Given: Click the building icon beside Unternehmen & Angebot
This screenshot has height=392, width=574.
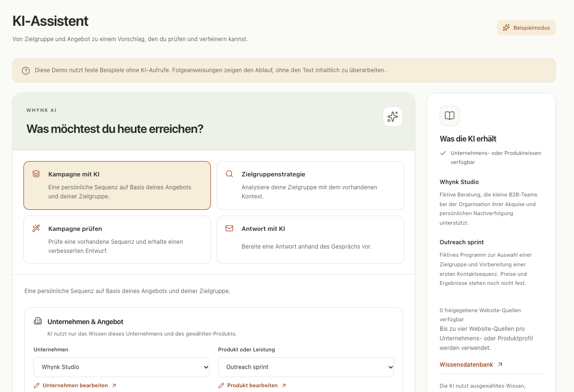Looking at the screenshot, I should click(38, 321).
